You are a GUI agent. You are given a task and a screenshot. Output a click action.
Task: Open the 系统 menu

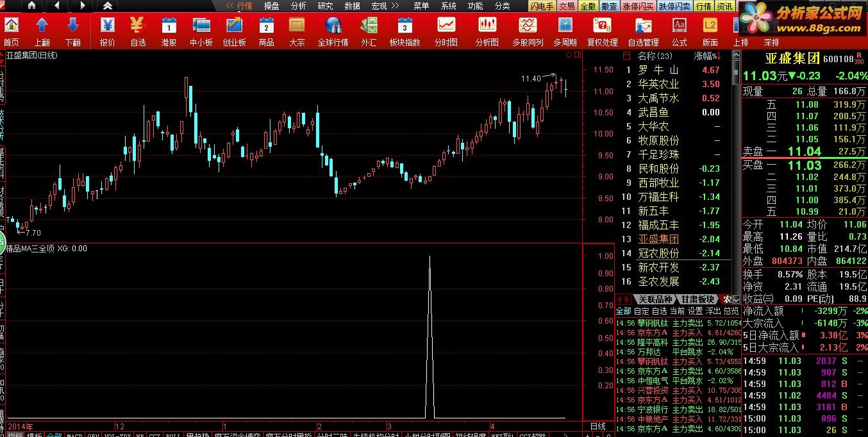449,6
